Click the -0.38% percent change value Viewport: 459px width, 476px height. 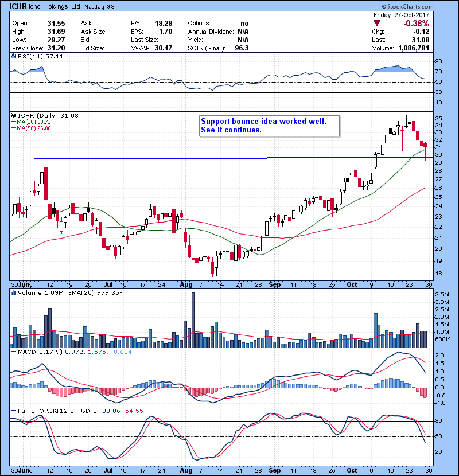417,24
